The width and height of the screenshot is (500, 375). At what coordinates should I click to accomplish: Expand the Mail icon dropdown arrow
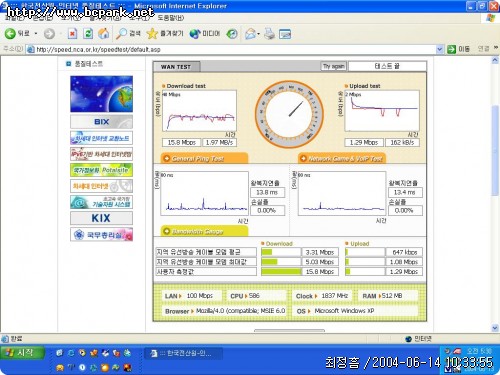coord(258,34)
